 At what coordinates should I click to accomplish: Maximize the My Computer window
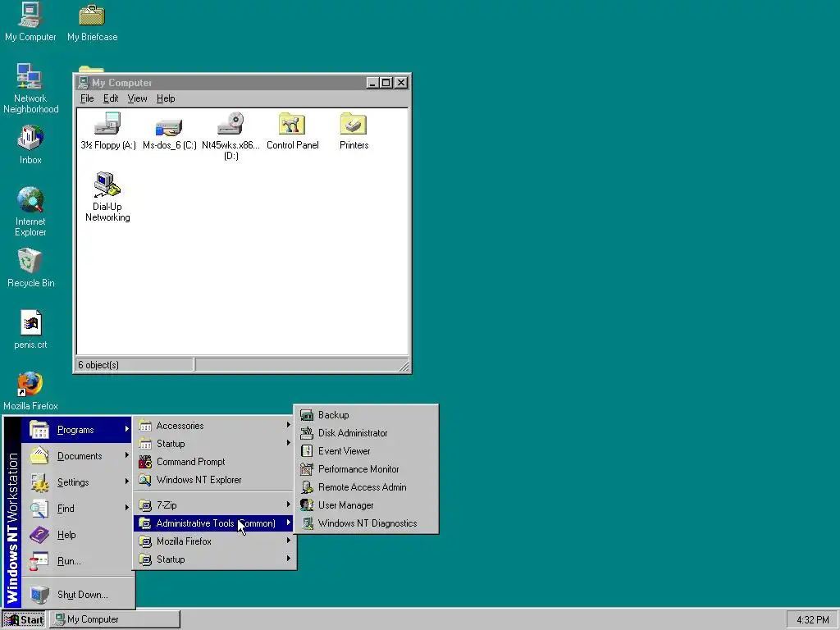386,83
